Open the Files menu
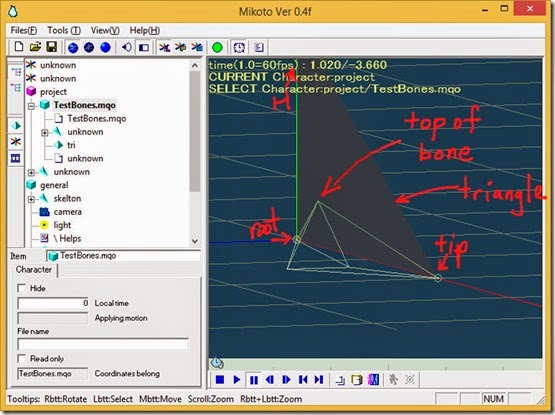 [x=23, y=30]
